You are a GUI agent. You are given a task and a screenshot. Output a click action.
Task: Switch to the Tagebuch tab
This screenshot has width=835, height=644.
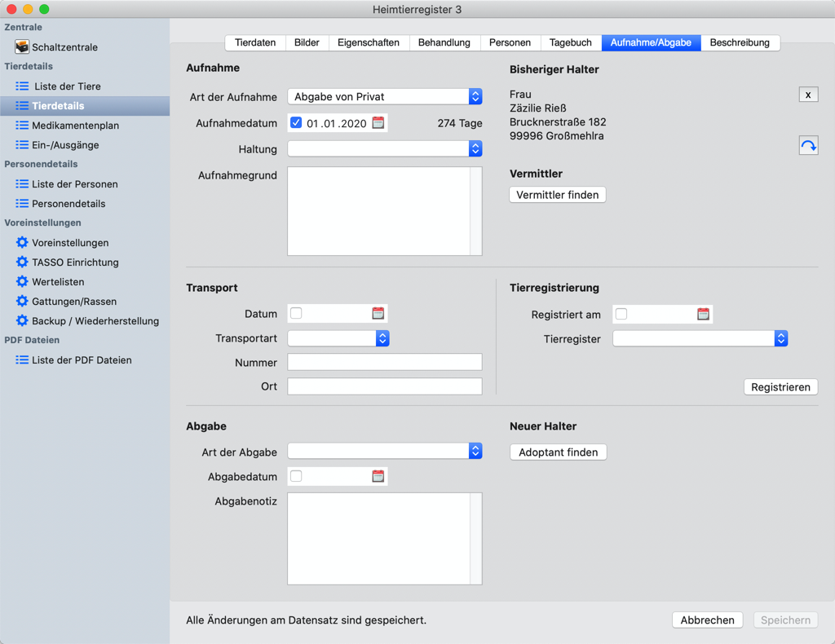point(570,42)
